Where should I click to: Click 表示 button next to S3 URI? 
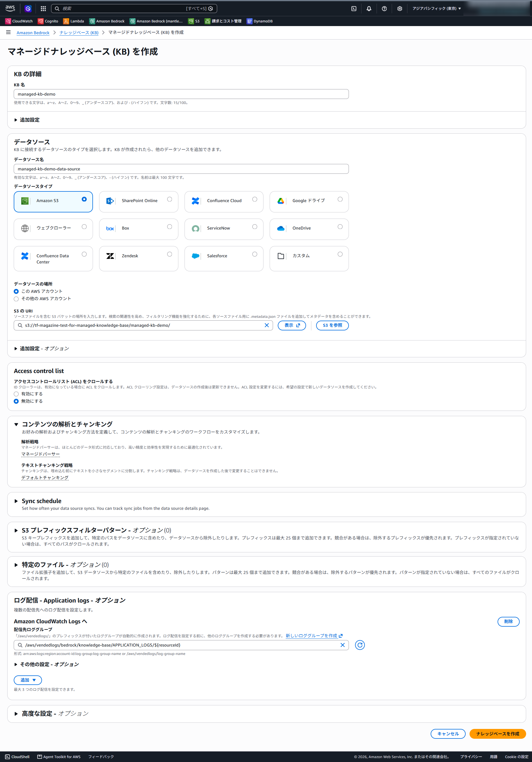[x=292, y=325]
